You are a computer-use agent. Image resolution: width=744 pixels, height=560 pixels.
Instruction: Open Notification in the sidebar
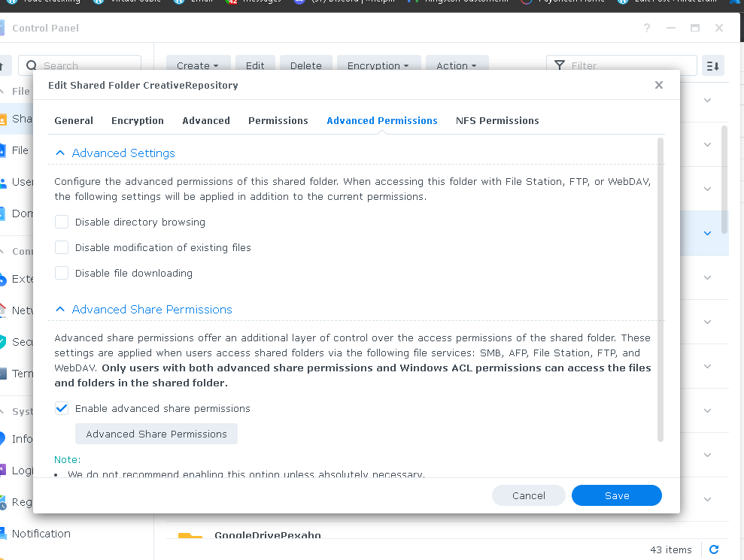coord(41,534)
